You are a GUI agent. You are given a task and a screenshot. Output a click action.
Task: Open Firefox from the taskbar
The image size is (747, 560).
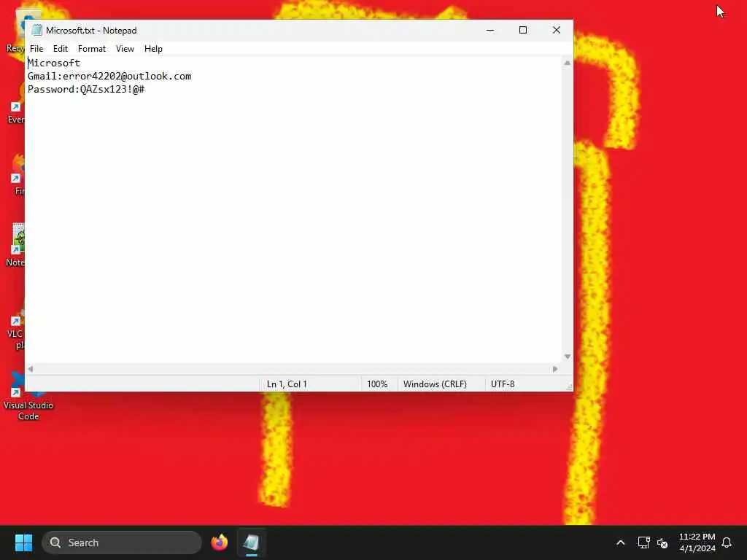(x=219, y=542)
